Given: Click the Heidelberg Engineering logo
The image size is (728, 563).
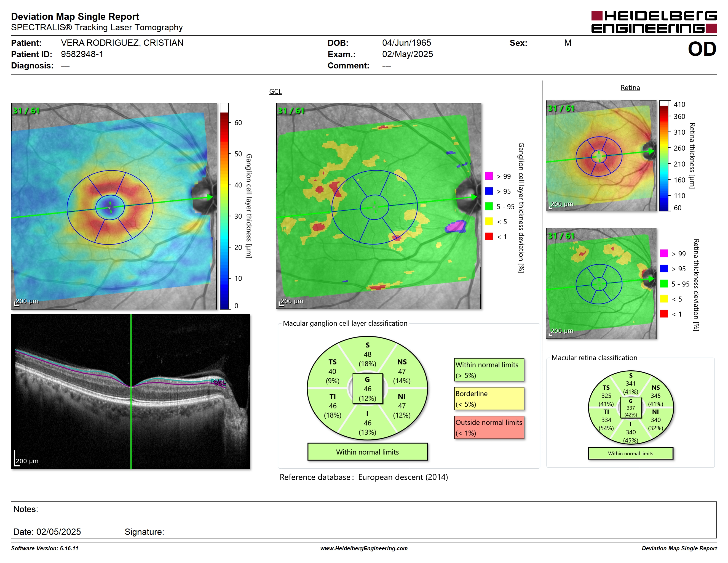Looking at the screenshot, I should coord(654,22).
